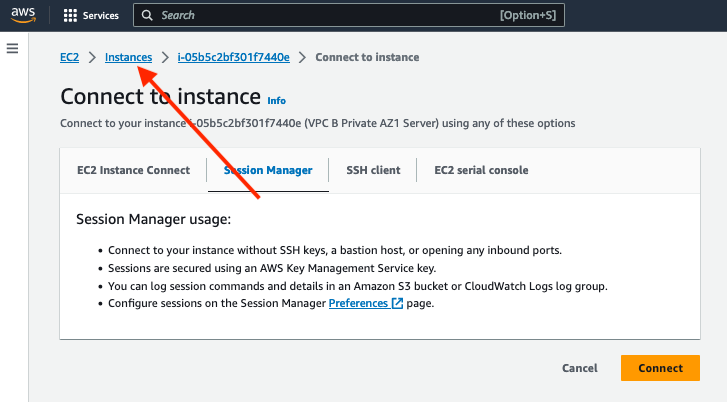Click the external link icon beside Preferences
The width and height of the screenshot is (727, 402).
coord(397,303)
